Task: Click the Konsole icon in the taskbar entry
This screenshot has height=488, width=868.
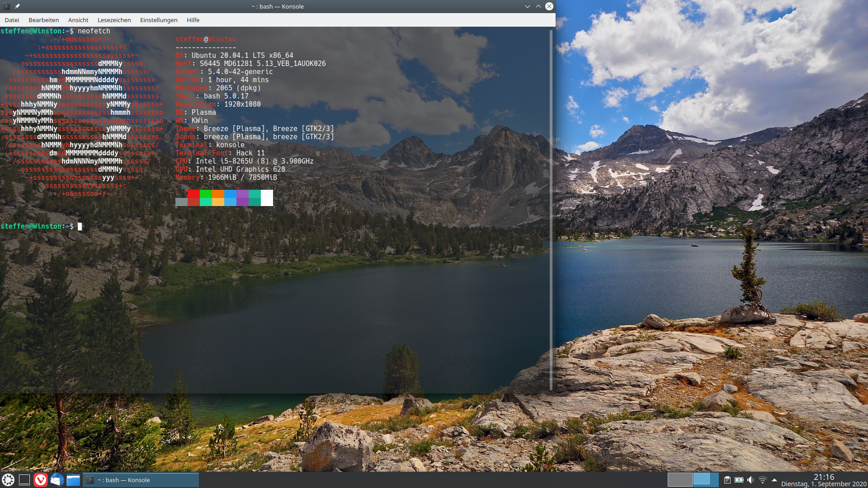Action: pos(90,480)
